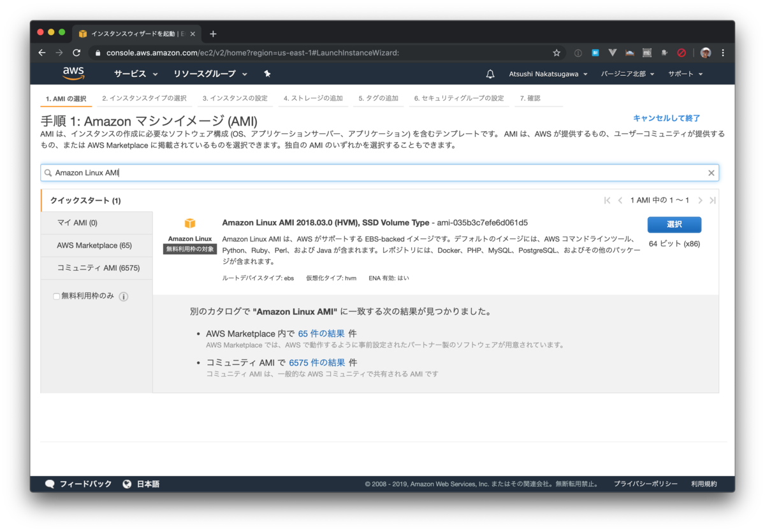765x532 pixels.
Task: Click the mb extension icon
Action: click(647, 53)
